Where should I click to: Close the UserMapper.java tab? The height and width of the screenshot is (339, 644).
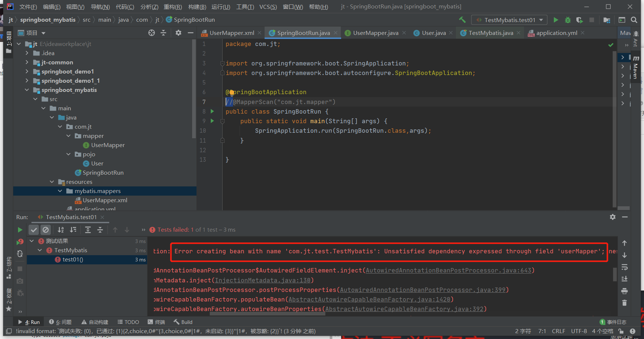pos(404,33)
